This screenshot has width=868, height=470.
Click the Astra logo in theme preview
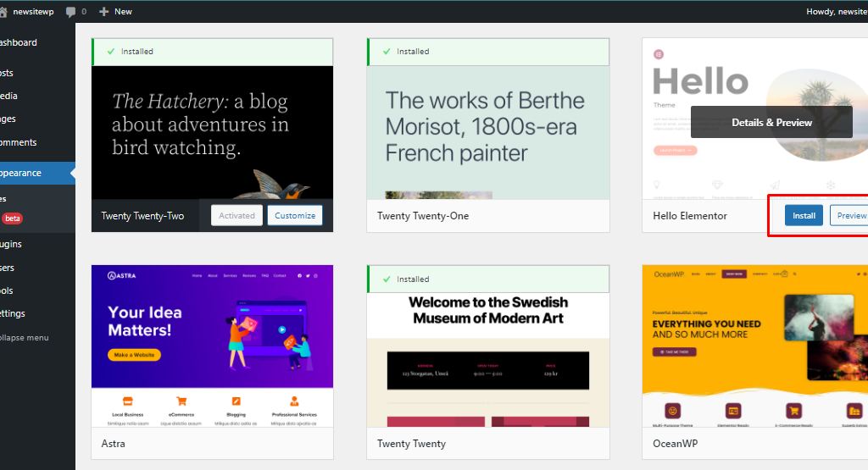122,275
